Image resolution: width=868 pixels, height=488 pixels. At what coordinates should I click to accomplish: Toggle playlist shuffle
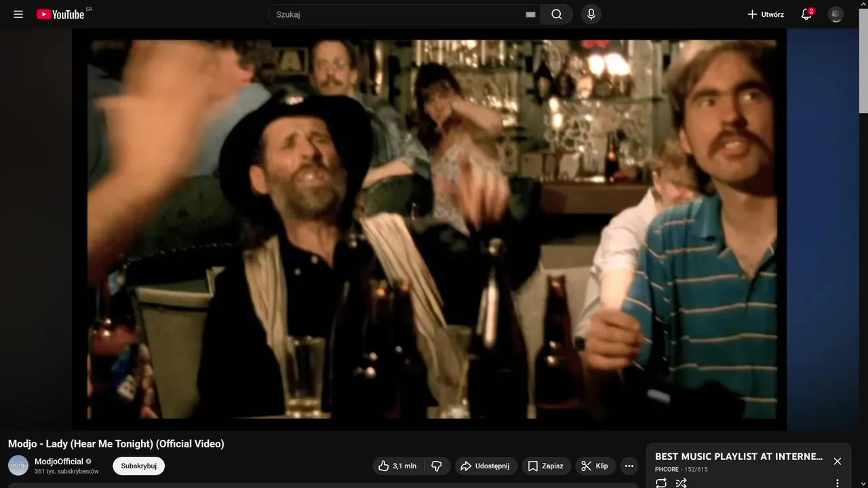tap(682, 483)
